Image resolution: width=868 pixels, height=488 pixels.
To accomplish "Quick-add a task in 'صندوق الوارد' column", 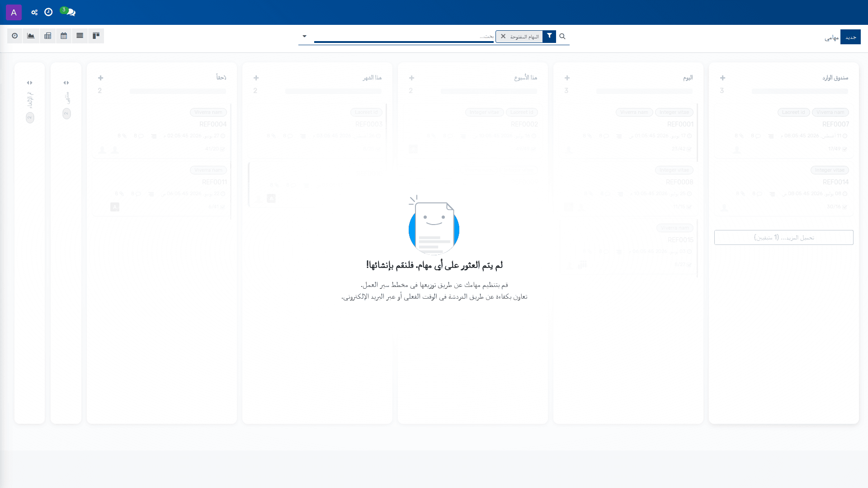I will pos(722,78).
